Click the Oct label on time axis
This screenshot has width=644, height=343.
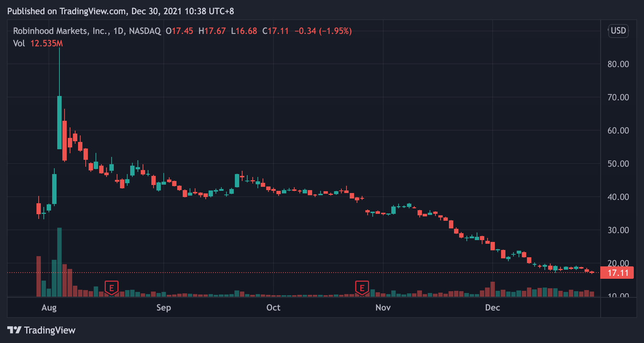pos(273,308)
